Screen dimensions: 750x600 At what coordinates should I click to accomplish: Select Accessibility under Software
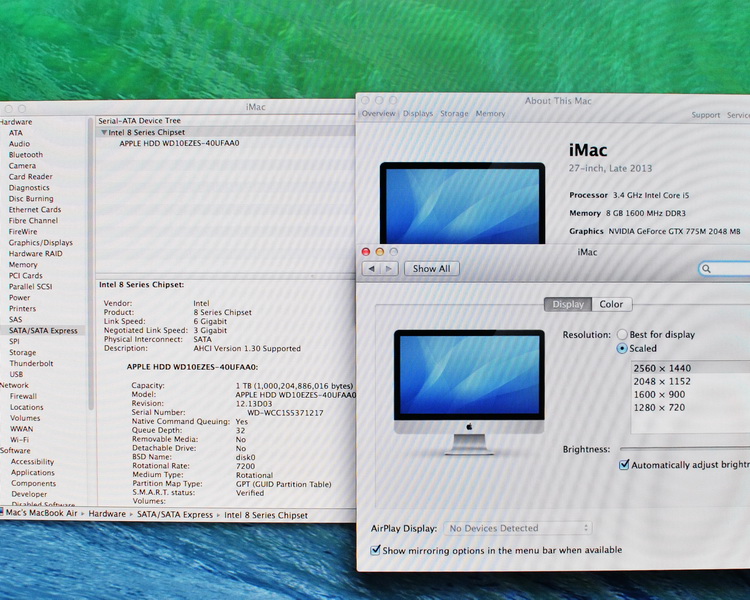(x=33, y=462)
